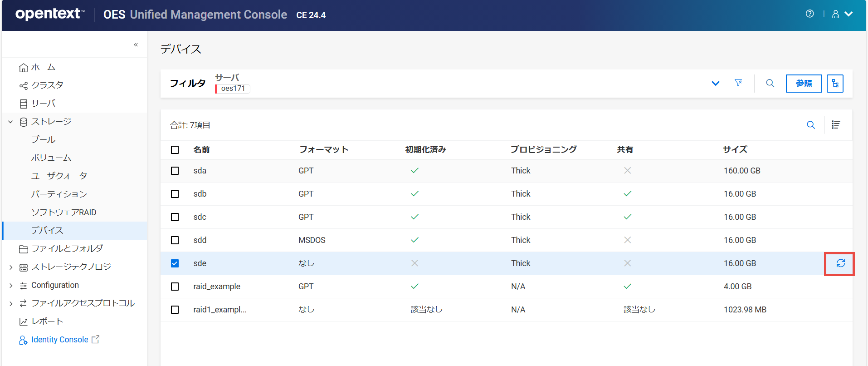Click the refresh icon on the sde row

[x=840, y=263]
